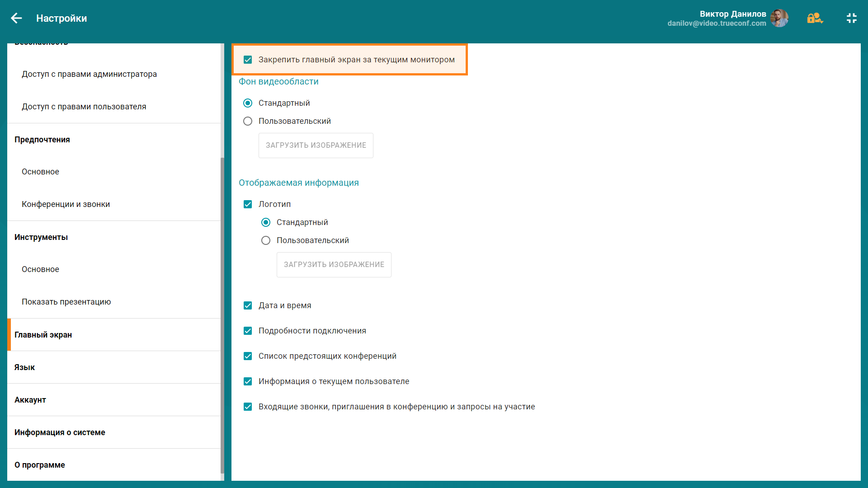Click ЗАГРУЗИТЬ ИЗОБРАЖЕНИЕ under Логотип
Viewport: 868px width, 488px height.
tap(334, 265)
